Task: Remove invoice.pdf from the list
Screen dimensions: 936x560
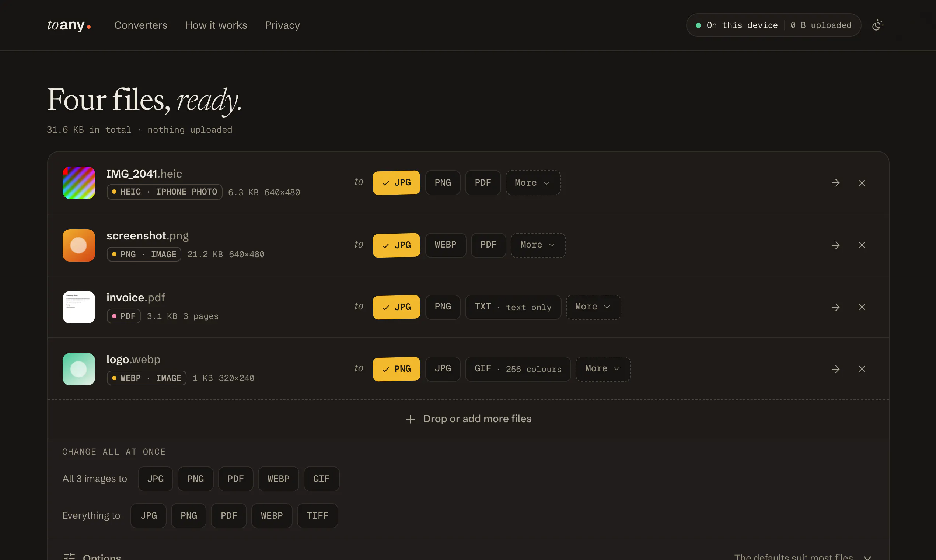Action: pyautogui.click(x=862, y=307)
